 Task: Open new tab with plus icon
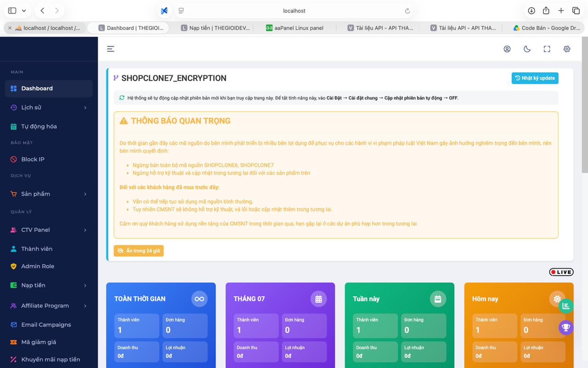(x=561, y=11)
